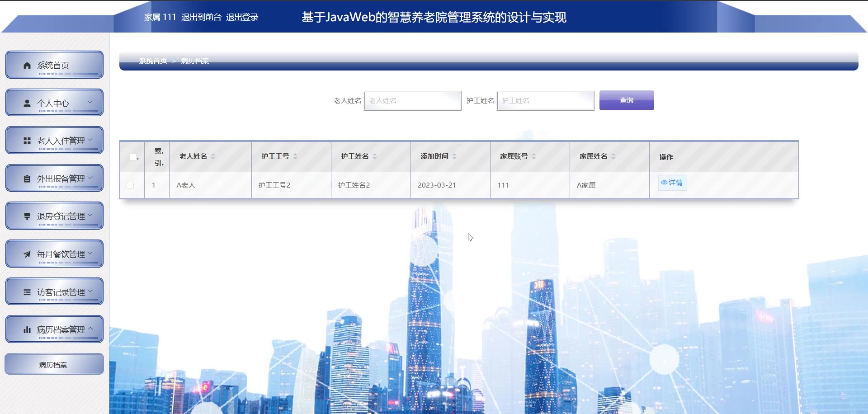This screenshot has height=414, width=868.
Task: Open the 老人入住管理 menu
Action: [54, 140]
